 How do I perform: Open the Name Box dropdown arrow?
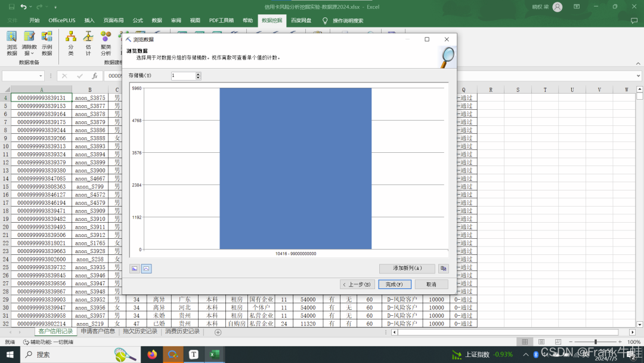click(x=41, y=76)
